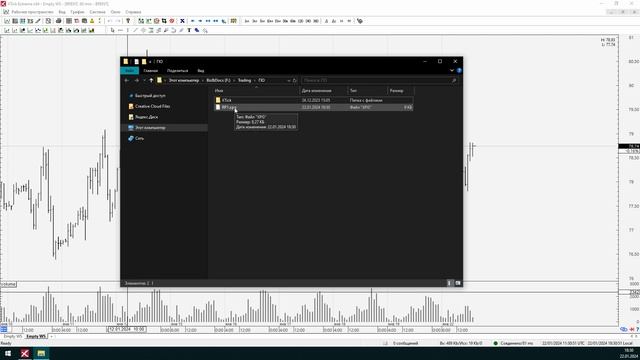Select the XTick folder in file list

coord(313,100)
